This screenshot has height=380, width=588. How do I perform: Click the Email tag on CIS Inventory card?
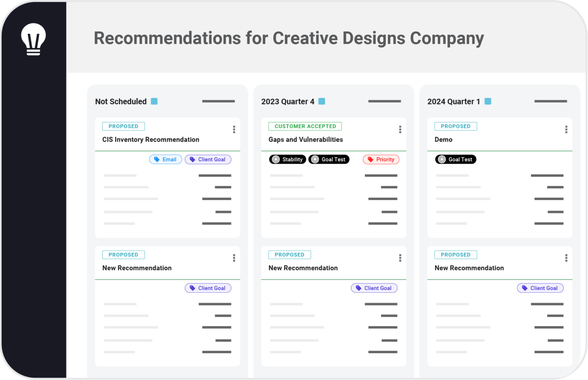[x=165, y=159]
